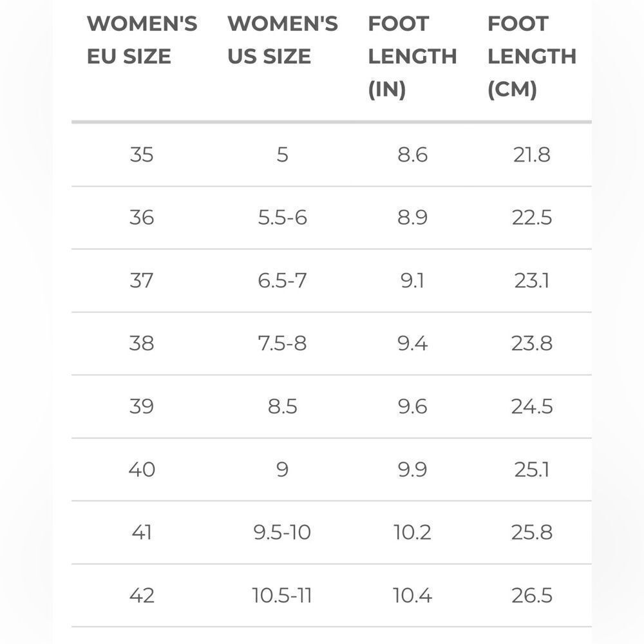Screen dimensions: 644x644
Task: Click US size 10.5-11 value
Action: (x=282, y=595)
